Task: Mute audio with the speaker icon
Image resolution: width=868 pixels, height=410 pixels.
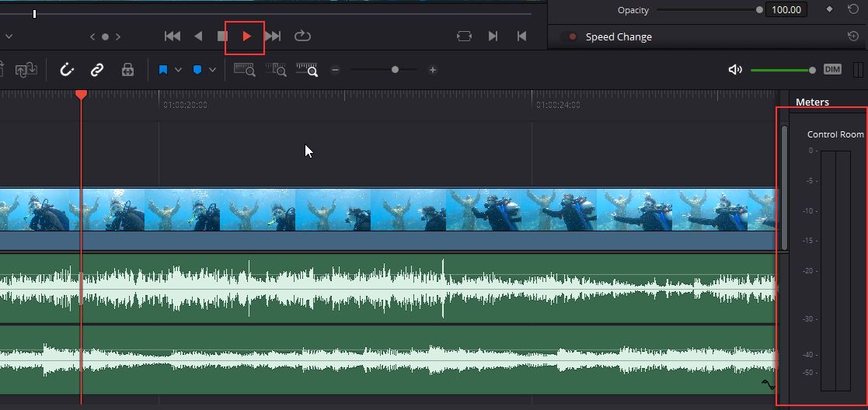Action: tap(735, 70)
